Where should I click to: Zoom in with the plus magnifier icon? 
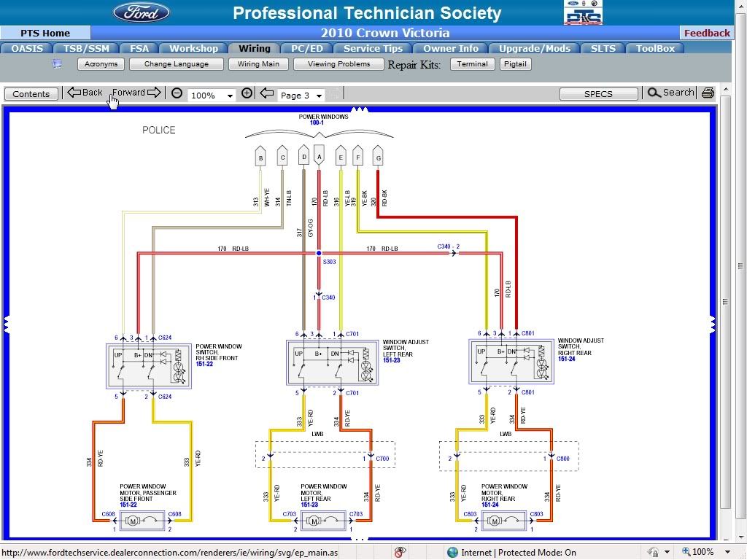pyautogui.click(x=247, y=93)
